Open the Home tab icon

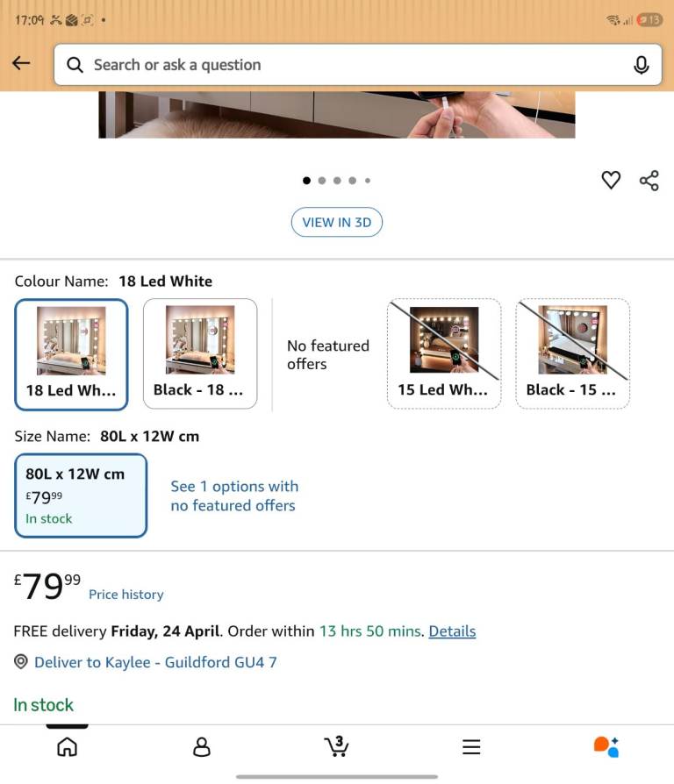coord(67,746)
